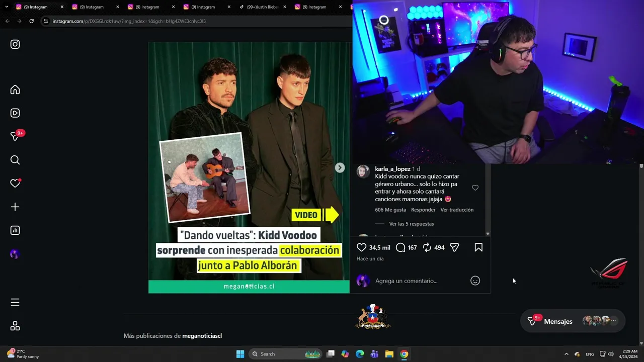Click the comment bubble icon on post
This screenshot has width=644, height=362.
pyautogui.click(x=400, y=247)
